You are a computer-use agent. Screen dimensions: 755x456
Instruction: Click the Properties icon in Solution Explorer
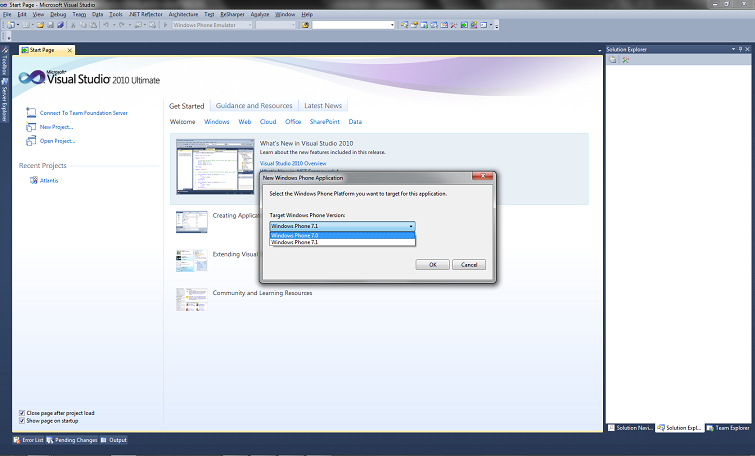click(x=612, y=60)
